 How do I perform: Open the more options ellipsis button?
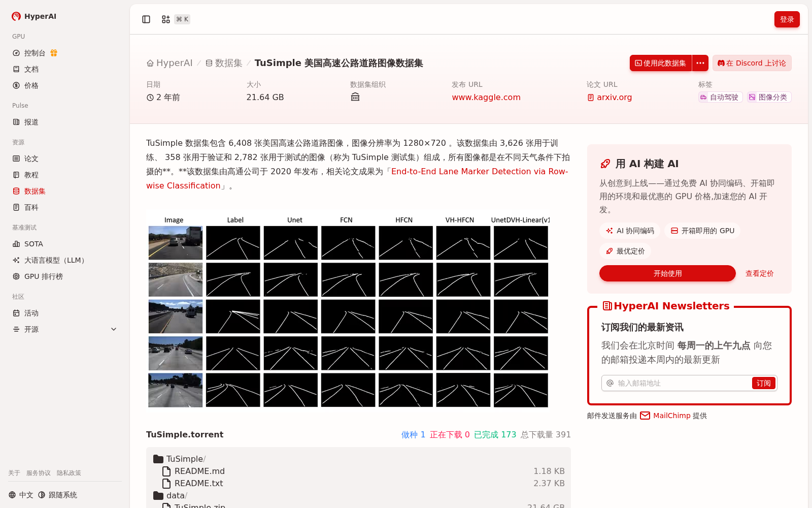click(700, 63)
